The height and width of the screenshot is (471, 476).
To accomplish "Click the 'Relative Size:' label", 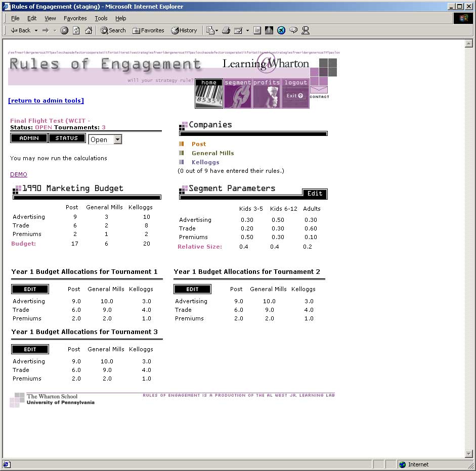I will click(200, 247).
